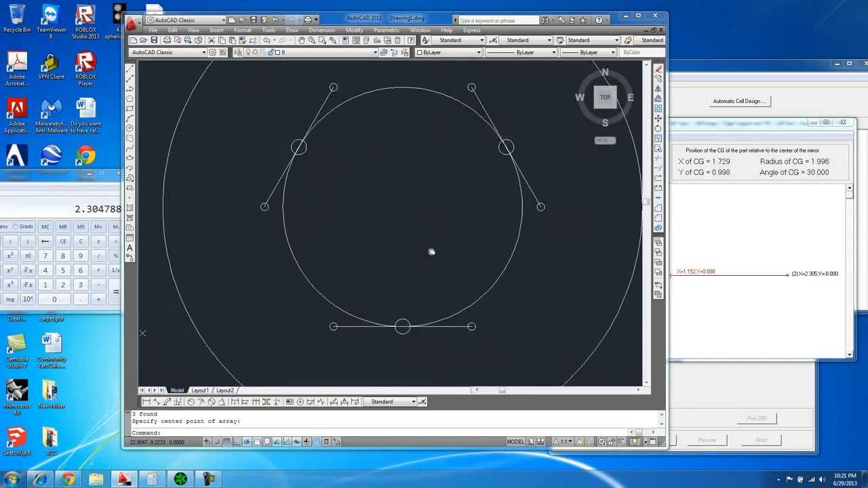The height and width of the screenshot is (488, 868).
Task: Open the Format menu
Action: tap(242, 30)
